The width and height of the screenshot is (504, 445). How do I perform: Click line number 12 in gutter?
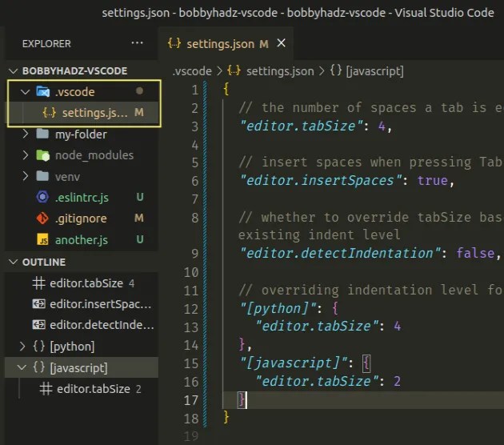click(x=191, y=309)
